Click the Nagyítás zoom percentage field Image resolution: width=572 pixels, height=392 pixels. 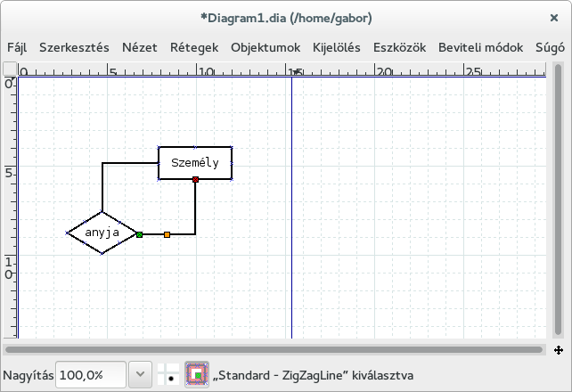point(91,375)
